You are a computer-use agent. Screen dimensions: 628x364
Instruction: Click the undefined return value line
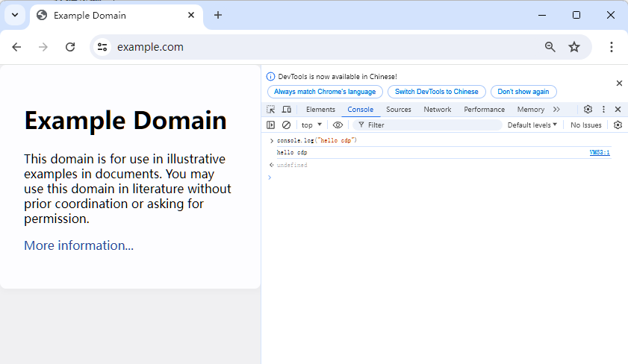[292, 165]
